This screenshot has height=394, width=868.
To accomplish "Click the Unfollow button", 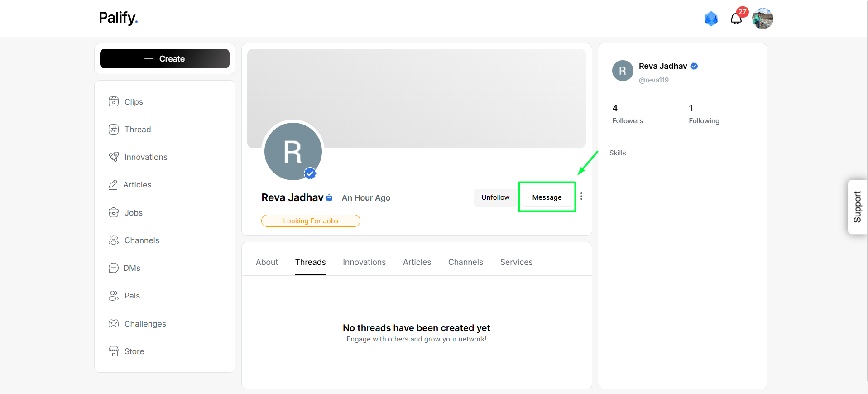I will (x=495, y=197).
